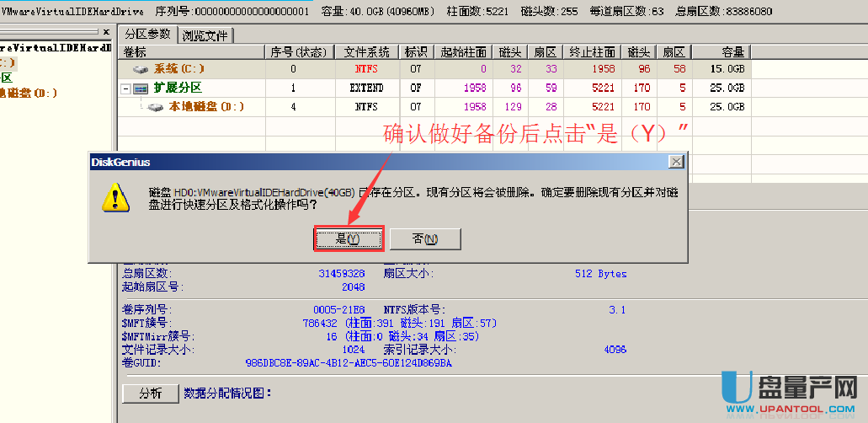Click the 系统 (C:) drive icon in the table
The width and height of the screenshot is (868, 423).
141,69
